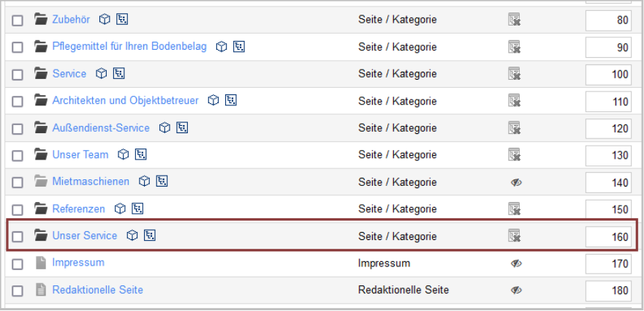Toggle visibility eye for Redaktionelle Seite
This screenshot has height=311, width=644.
[x=516, y=290]
